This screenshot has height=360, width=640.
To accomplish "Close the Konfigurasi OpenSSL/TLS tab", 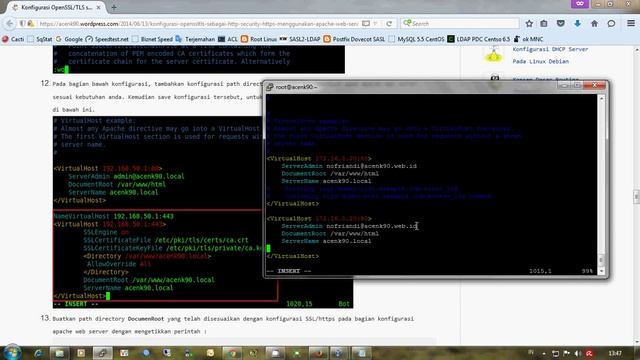I will coord(99,7).
